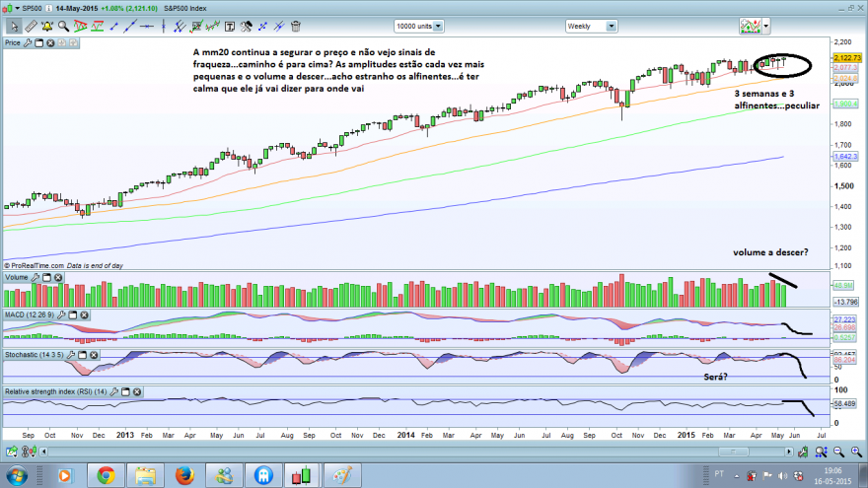Image resolution: width=868 pixels, height=488 pixels.
Task: Click the 2,122.73 price axis label
Action: [847, 57]
